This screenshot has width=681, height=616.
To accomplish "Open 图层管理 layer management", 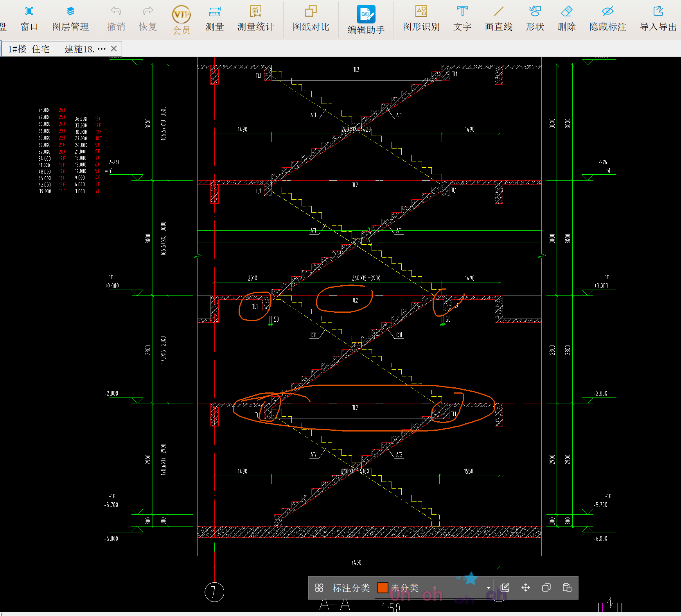I will click(x=70, y=18).
